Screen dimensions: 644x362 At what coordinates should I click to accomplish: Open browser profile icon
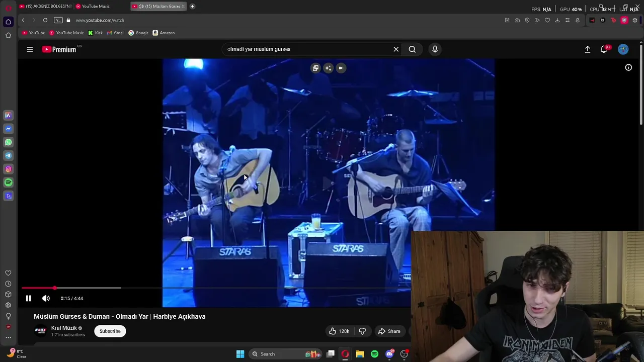tap(578, 20)
